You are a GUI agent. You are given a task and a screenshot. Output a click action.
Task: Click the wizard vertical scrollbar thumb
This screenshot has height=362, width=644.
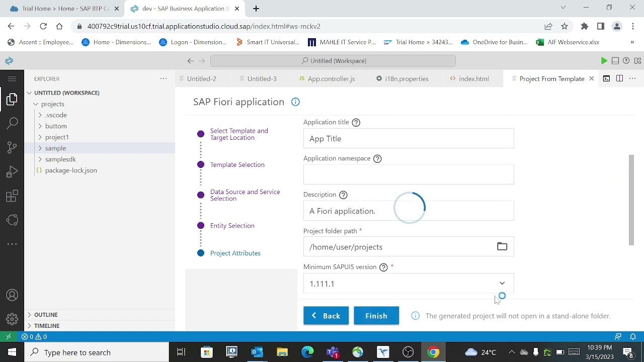631,200
